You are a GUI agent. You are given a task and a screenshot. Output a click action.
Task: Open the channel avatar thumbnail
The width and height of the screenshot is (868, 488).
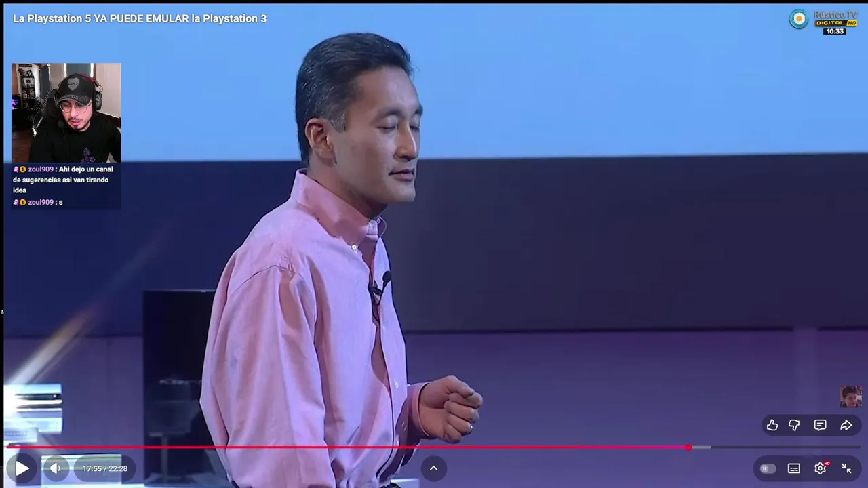tap(850, 396)
